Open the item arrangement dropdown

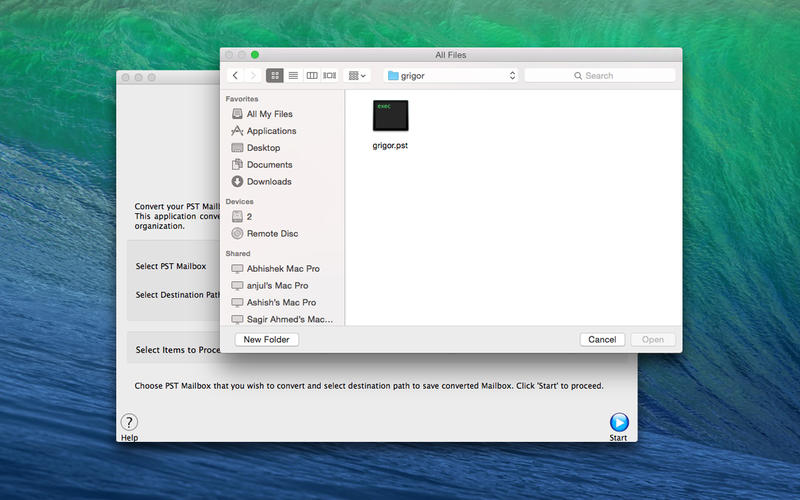357,76
